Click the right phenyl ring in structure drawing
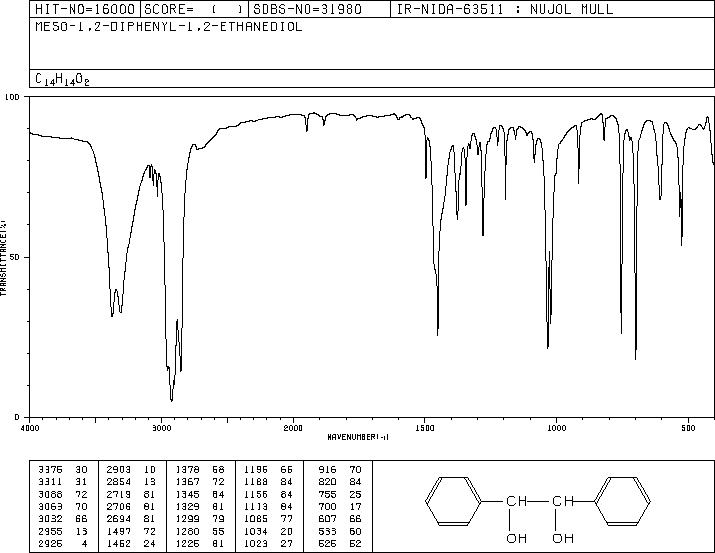Screen dimensions: 715x553 622,501
